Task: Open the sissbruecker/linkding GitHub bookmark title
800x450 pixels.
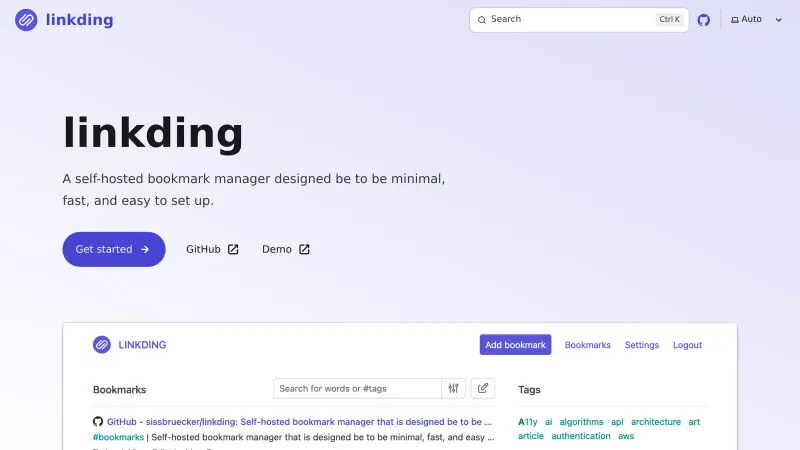Action: (x=298, y=422)
